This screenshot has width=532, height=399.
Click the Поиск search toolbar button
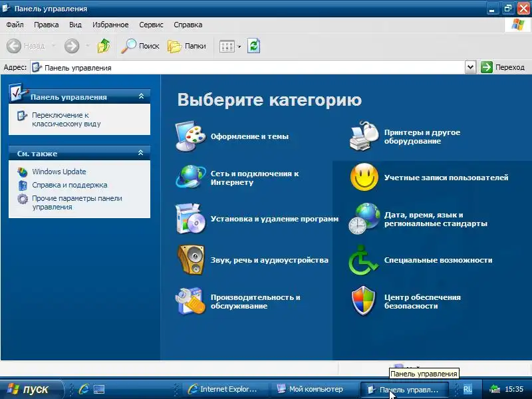tap(140, 46)
